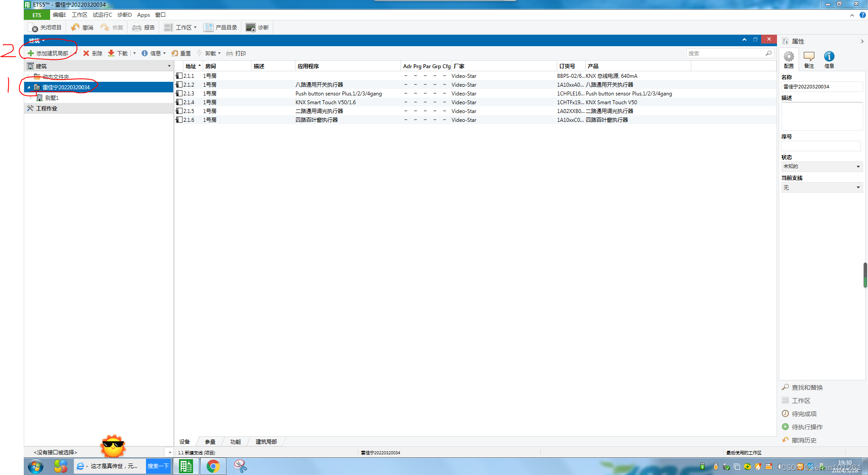This screenshot has width=868, height=475.
Task: Click the search input field
Action: (x=726, y=53)
